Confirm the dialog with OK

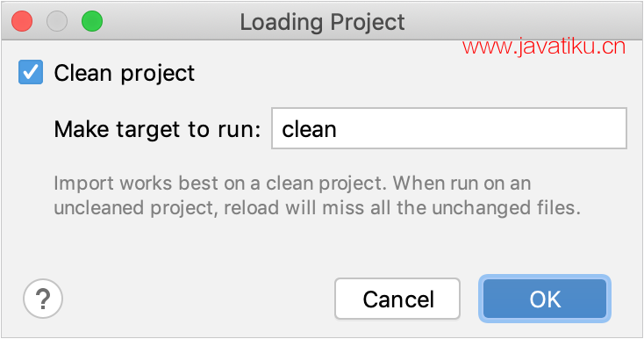545,299
